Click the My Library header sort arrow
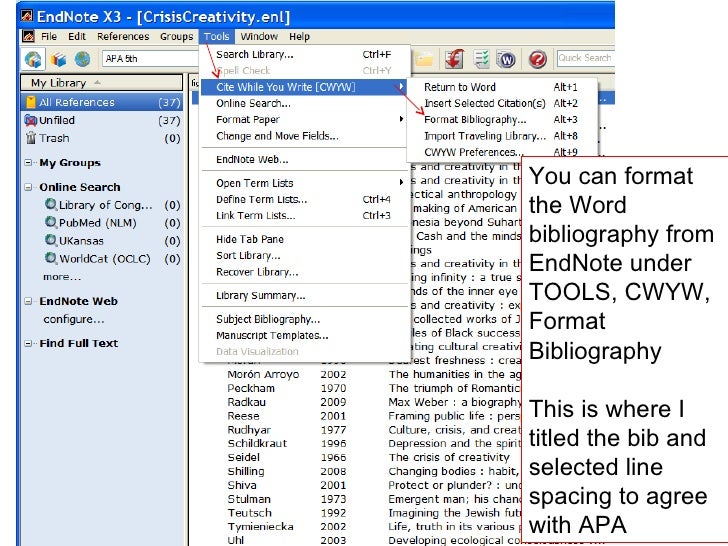Image resolution: width=728 pixels, height=546 pixels. [x=97, y=83]
